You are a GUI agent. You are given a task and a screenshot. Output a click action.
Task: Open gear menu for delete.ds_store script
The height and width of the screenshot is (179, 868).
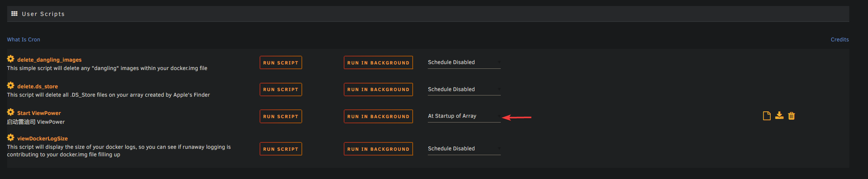11,86
